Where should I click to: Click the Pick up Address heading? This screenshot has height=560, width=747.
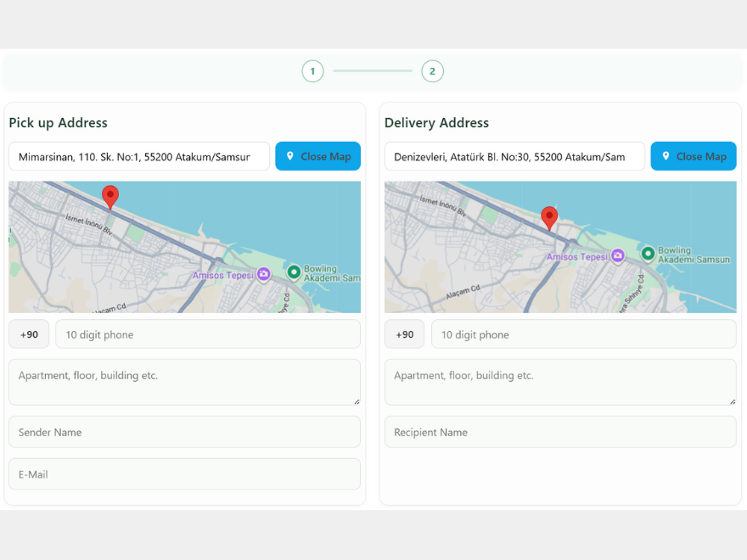[x=58, y=123]
